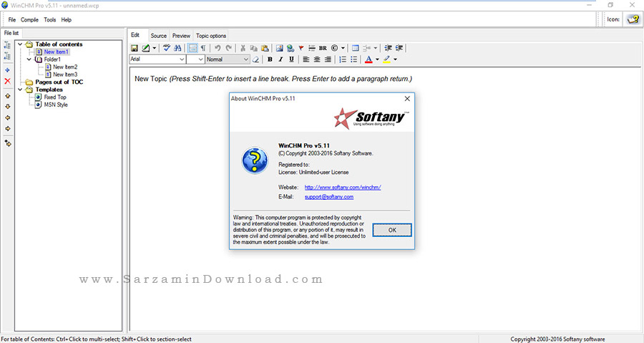Click the Cut scissors icon
Viewport: 644px width, 343px height.
pos(243,48)
